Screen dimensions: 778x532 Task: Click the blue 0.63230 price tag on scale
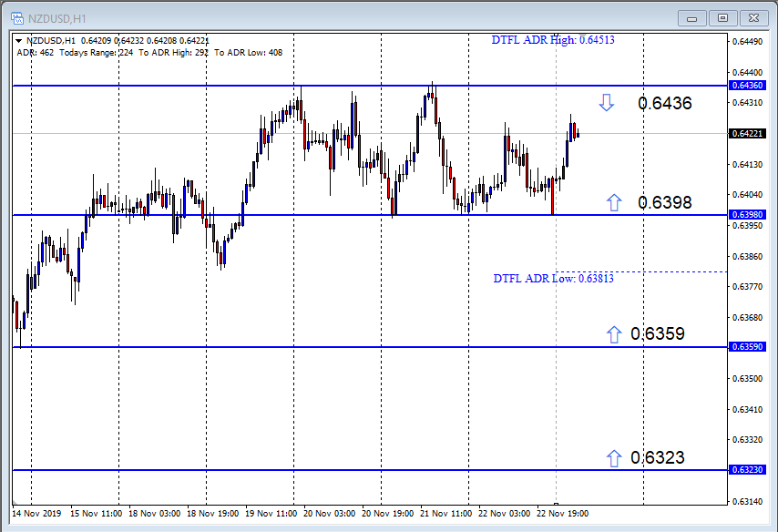click(747, 469)
